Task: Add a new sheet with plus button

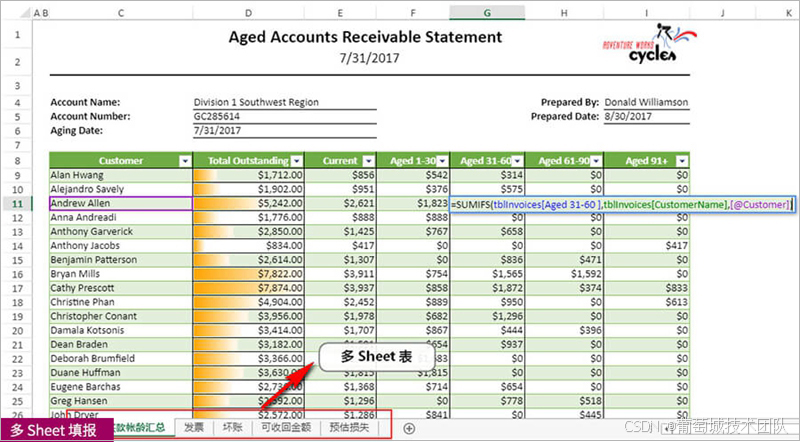Action: [409, 428]
